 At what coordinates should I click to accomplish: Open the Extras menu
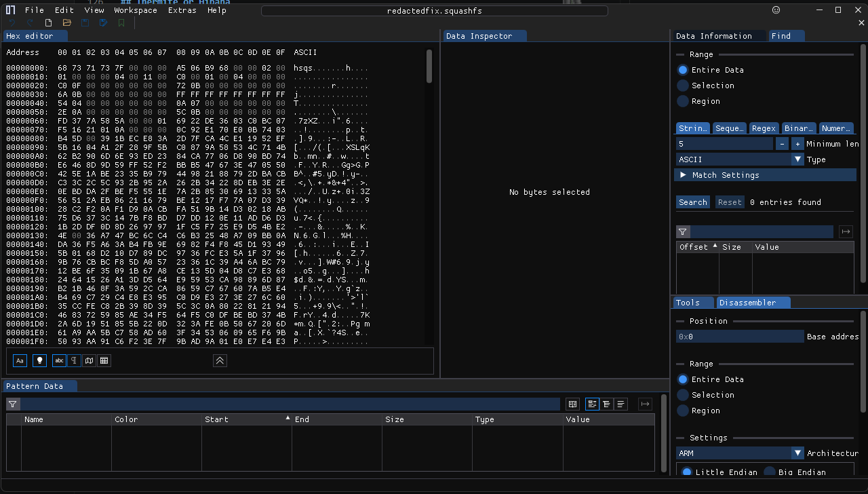182,10
